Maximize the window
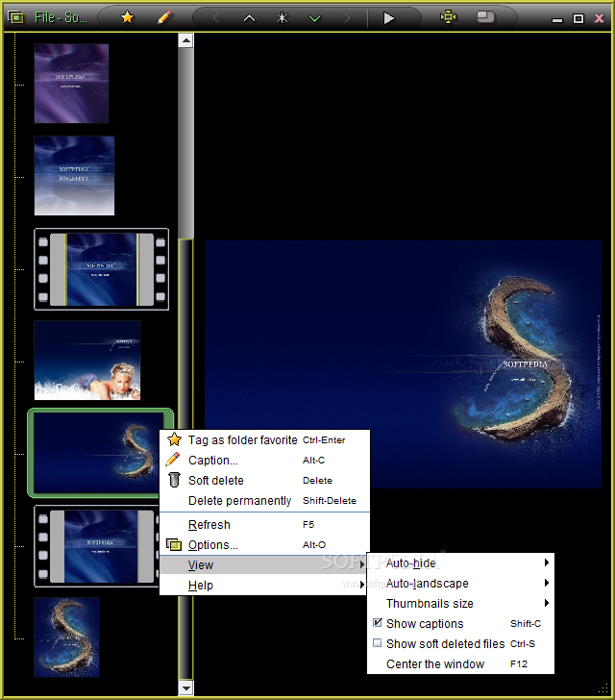 578,18
